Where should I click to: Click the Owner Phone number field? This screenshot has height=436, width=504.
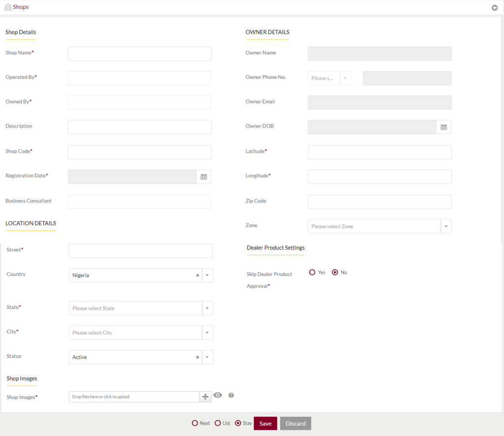407,78
